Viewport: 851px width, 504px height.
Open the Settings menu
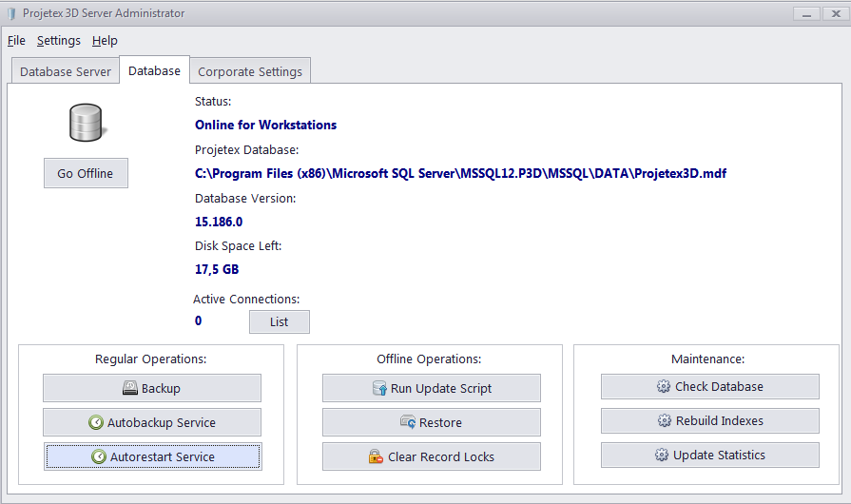pyautogui.click(x=59, y=41)
